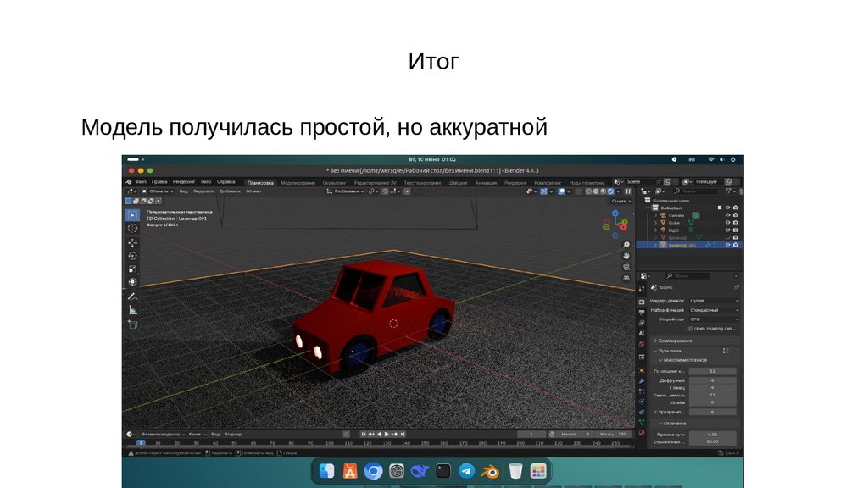Activate the Annotate pencil tool
Screen dimensions: 868x488
coord(132,297)
